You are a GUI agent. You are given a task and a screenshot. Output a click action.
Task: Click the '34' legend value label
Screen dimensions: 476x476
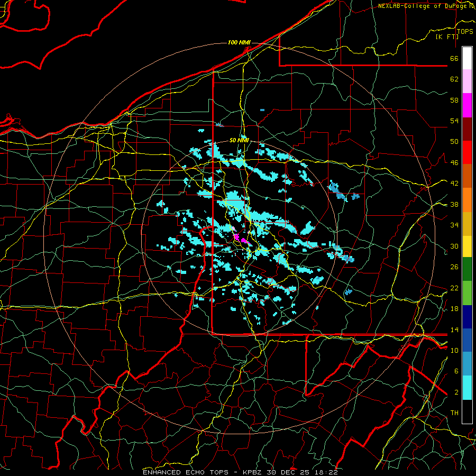click(x=454, y=225)
